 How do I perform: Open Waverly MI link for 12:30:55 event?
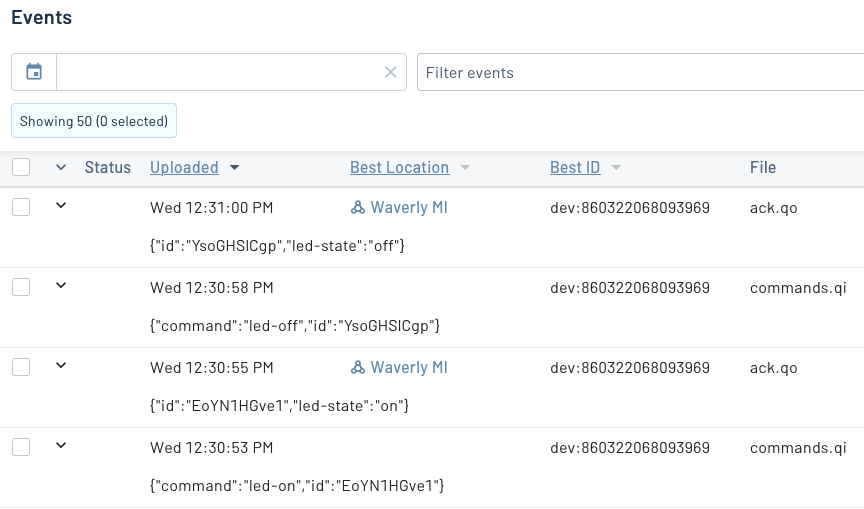pyautogui.click(x=409, y=367)
